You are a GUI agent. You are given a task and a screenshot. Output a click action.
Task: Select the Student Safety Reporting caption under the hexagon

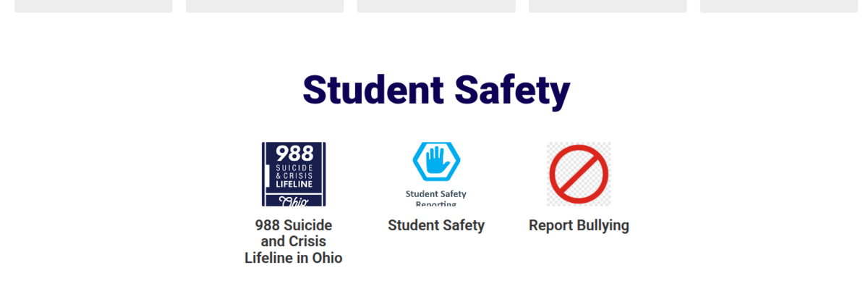[436, 198]
